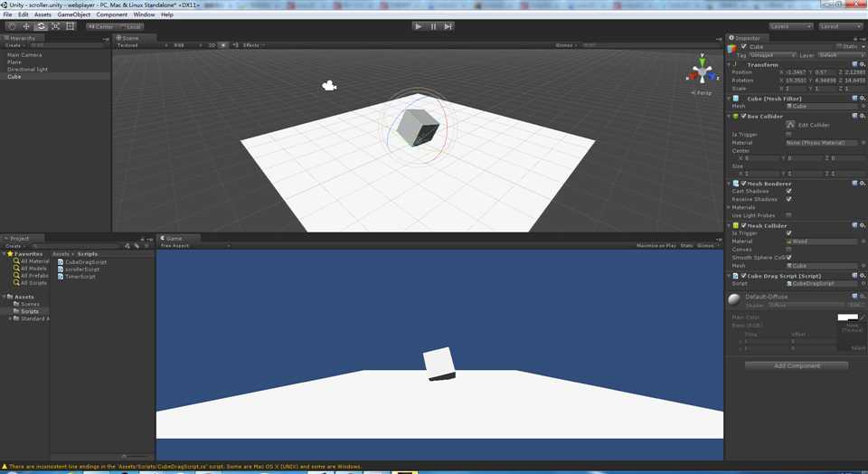Open the Box Collider help icon

point(855,116)
